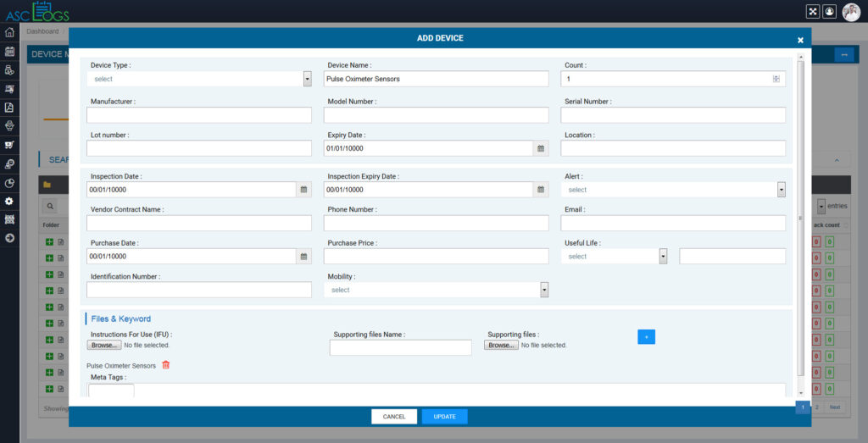Expand the Device Type dropdown

coord(307,79)
